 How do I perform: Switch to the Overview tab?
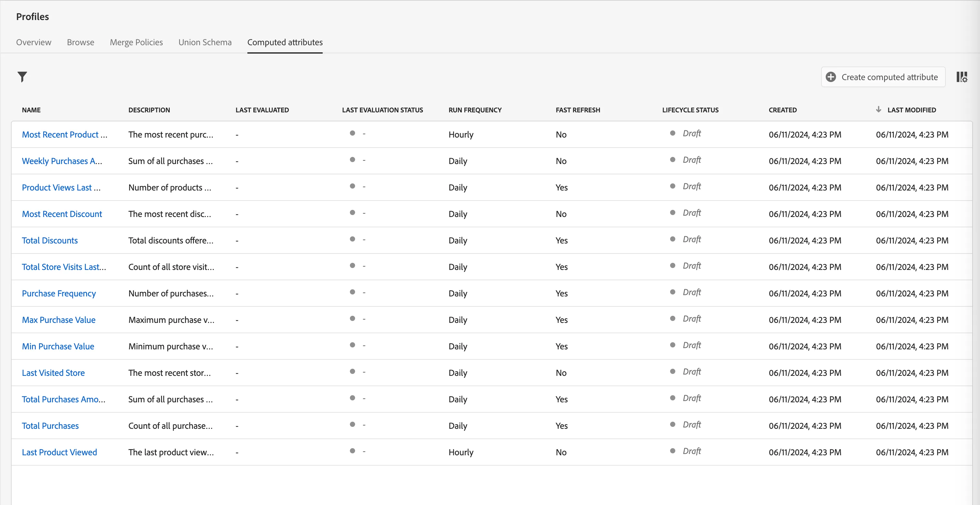click(34, 42)
